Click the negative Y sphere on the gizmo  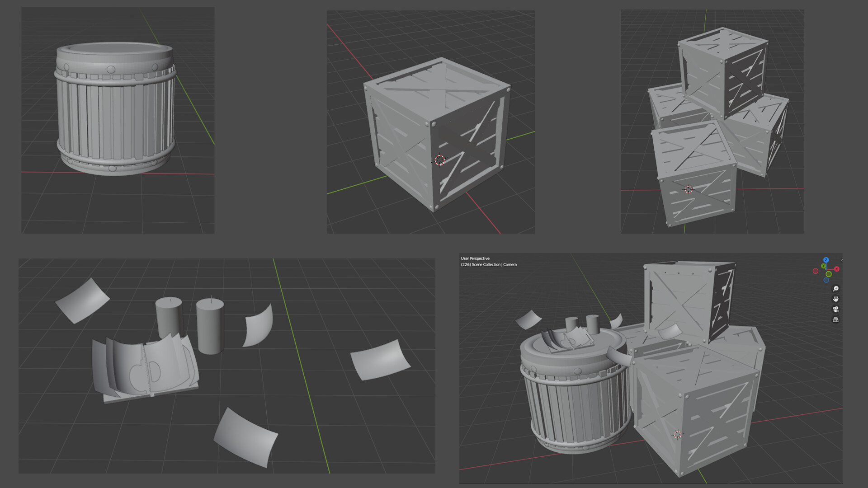pyautogui.click(x=829, y=274)
